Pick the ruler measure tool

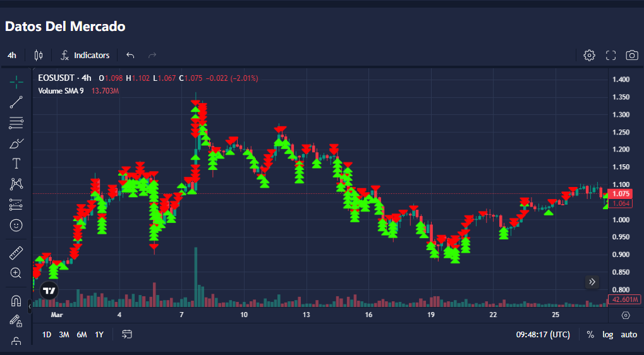tap(16, 253)
